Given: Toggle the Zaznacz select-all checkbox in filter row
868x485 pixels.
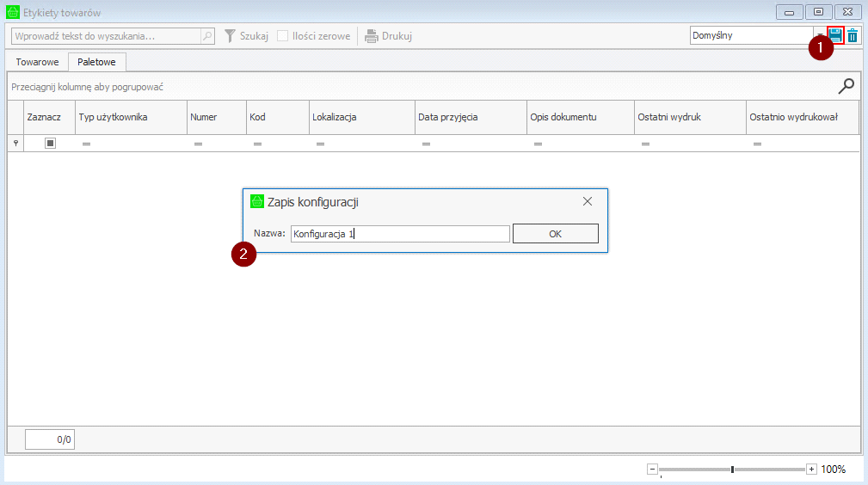Looking at the screenshot, I should point(50,144).
